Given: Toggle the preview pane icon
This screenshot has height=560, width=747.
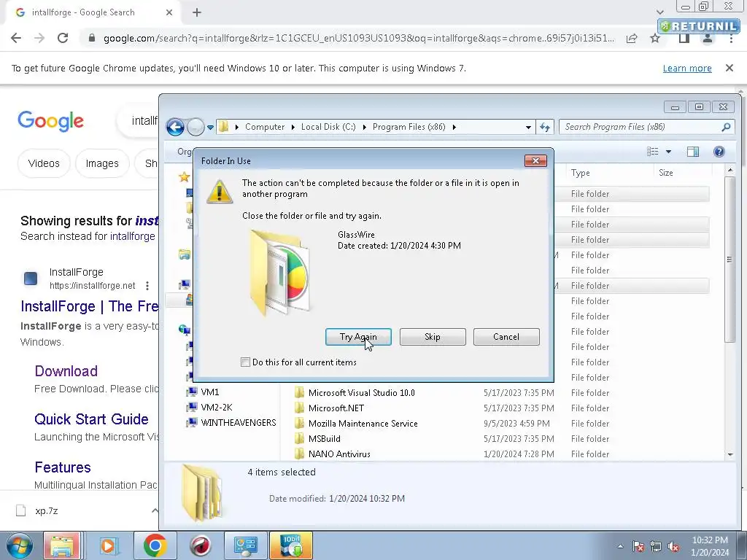Looking at the screenshot, I should 693,152.
